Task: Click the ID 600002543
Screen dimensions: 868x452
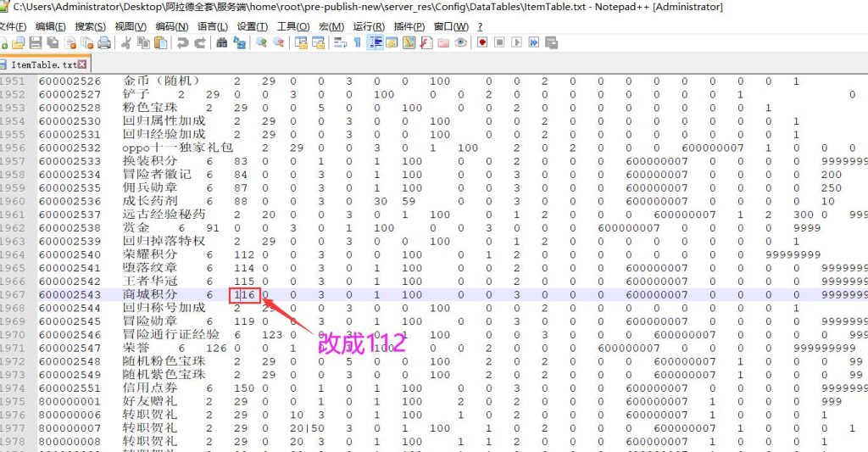Action: (70, 294)
